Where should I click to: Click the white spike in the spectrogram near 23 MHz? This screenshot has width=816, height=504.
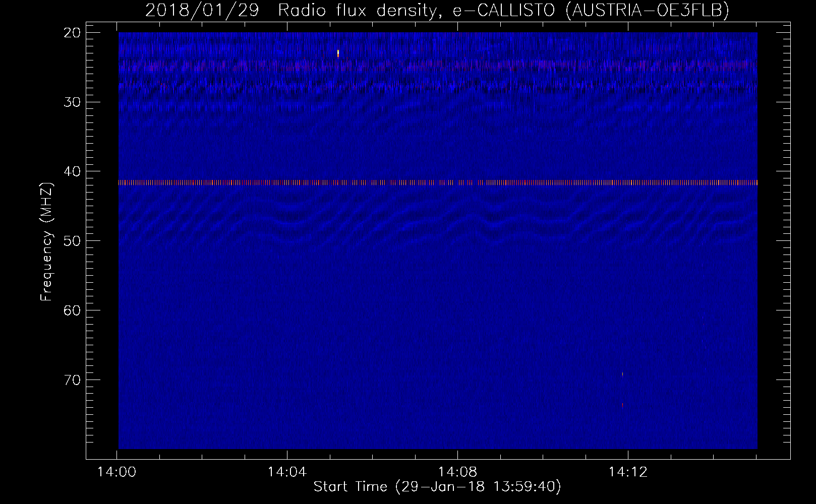pyautogui.click(x=338, y=53)
